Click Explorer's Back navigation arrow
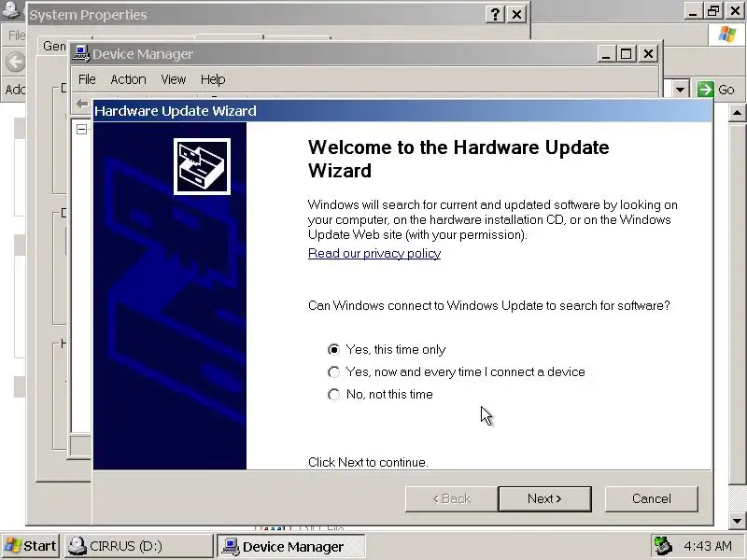This screenshot has height=560, width=747. point(15,62)
